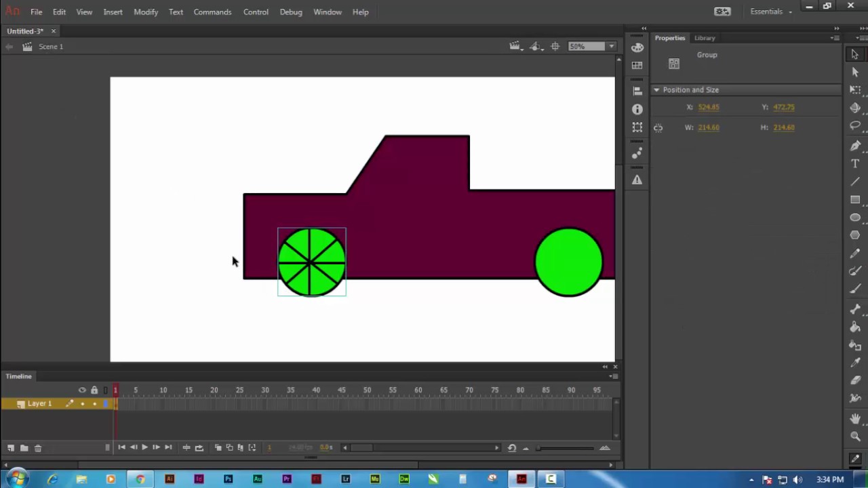The height and width of the screenshot is (488, 868).
Task: Open the Compiler Errors warning panel
Action: [x=637, y=180]
